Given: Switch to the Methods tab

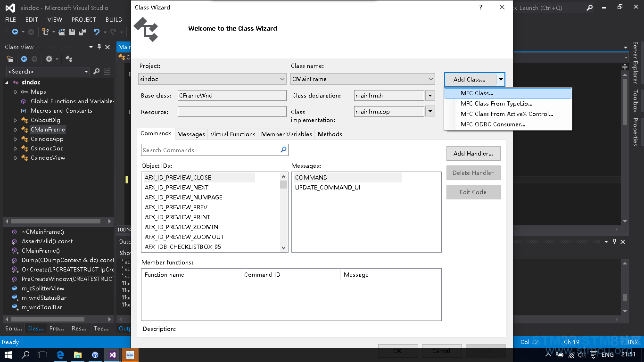Looking at the screenshot, I should [x=330, y=134].
